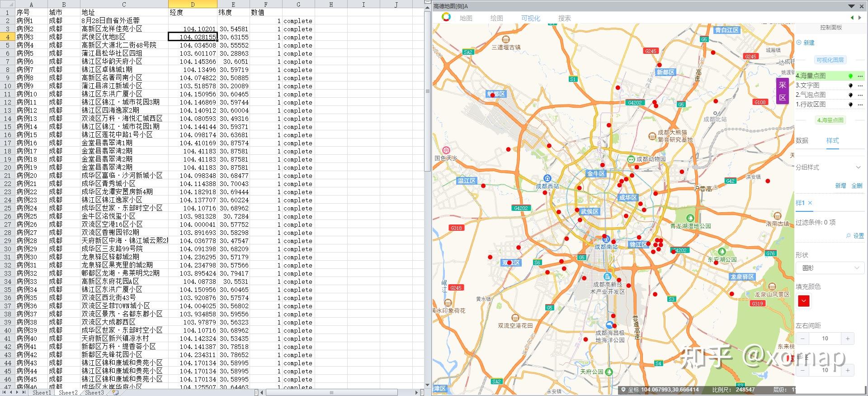This screenshot has height=396, width=868.
Task: Click the purple 采区 button on map
Action: tap(783, 91)
